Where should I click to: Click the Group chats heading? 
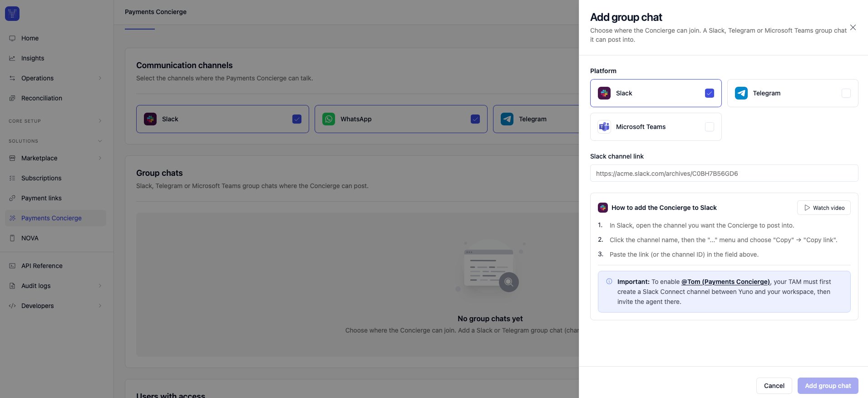point(159,173)
